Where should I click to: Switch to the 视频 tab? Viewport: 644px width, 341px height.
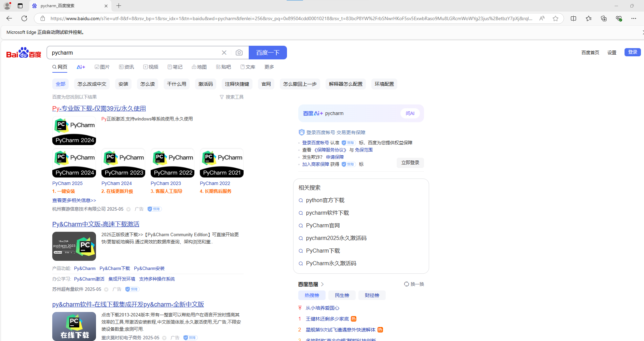pos(151,67)
